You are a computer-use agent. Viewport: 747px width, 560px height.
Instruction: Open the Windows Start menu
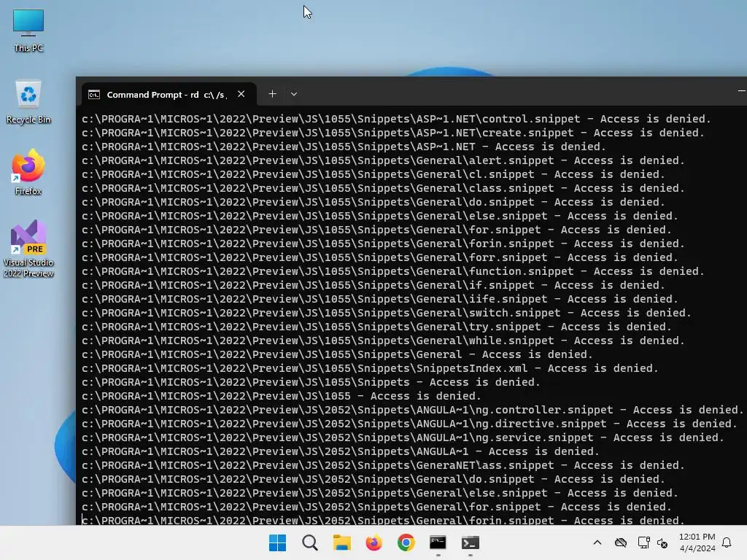[277, 542]
